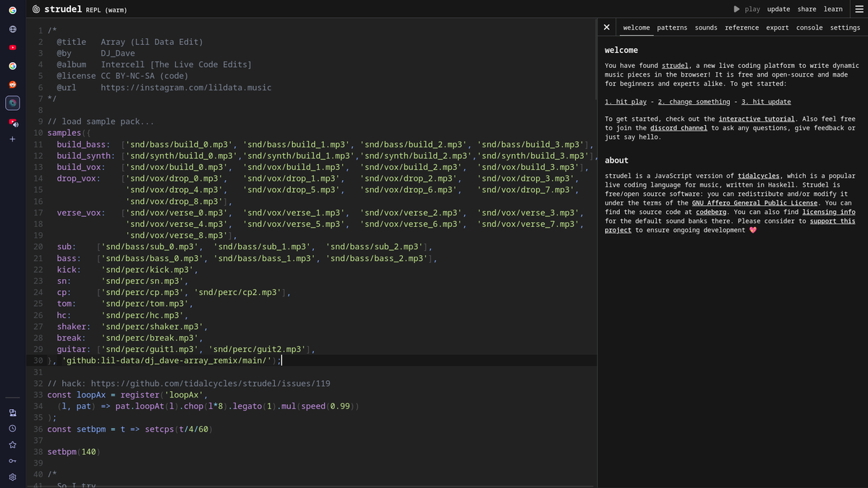Click the strudel issues/119 hack comment
This screenshot has width=868, height=488.
coord(189,383)
